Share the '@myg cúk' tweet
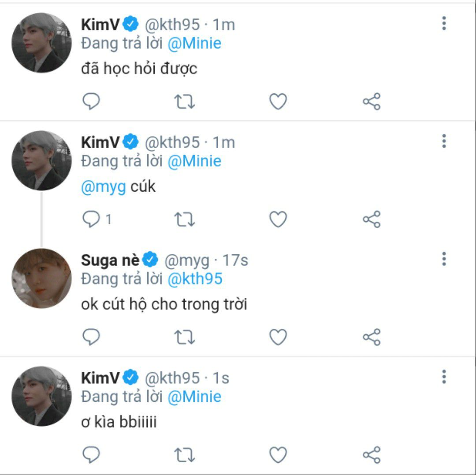This screenshot has width=476, height=475. (x=372, y=219)
